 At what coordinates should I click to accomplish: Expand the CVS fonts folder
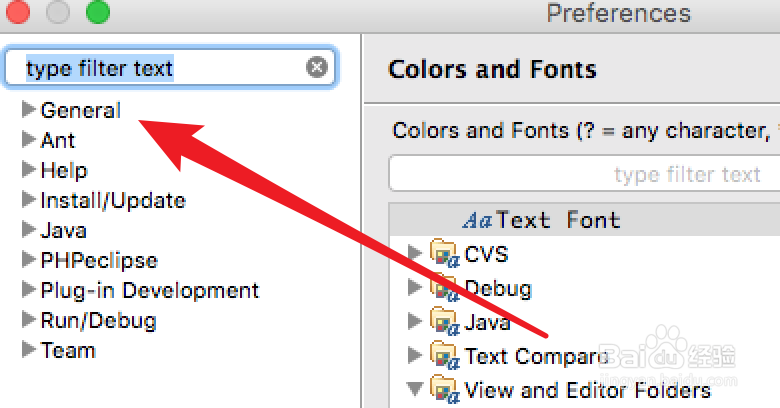(415, 254)
